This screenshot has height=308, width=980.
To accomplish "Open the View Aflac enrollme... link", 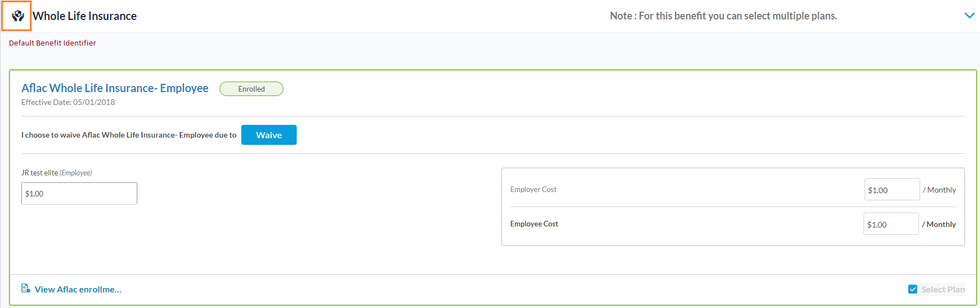I will click(x=78, y=289).
